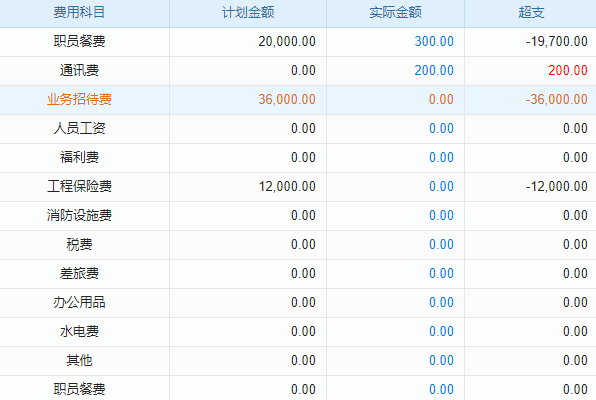This screenshot has width=596, height=400.
Task: Click overspend 0.00 in 其他 row
Action: [575, 360]
